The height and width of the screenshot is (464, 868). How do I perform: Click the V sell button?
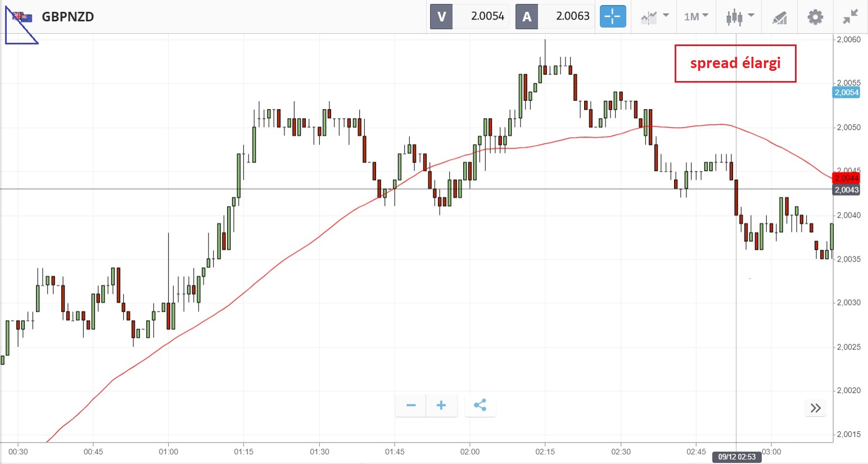[441, 16]
